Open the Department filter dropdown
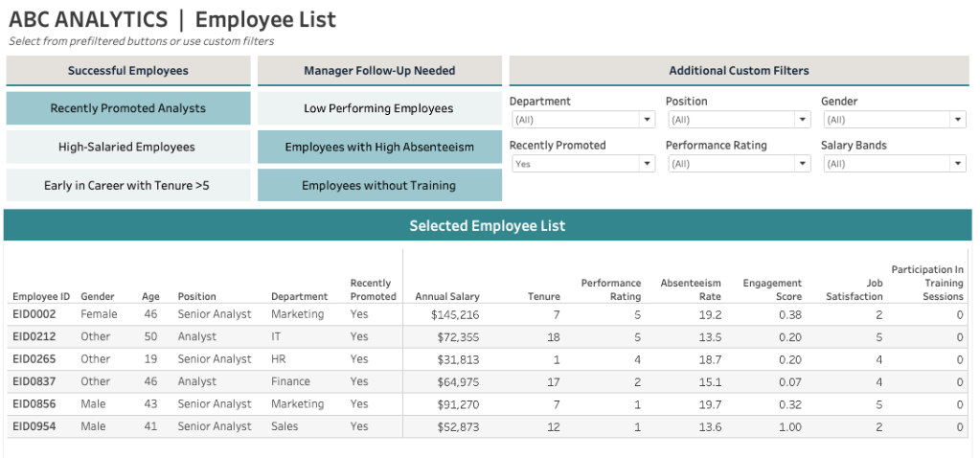This screenshot has width=980, height=458. tap(581, 120)
